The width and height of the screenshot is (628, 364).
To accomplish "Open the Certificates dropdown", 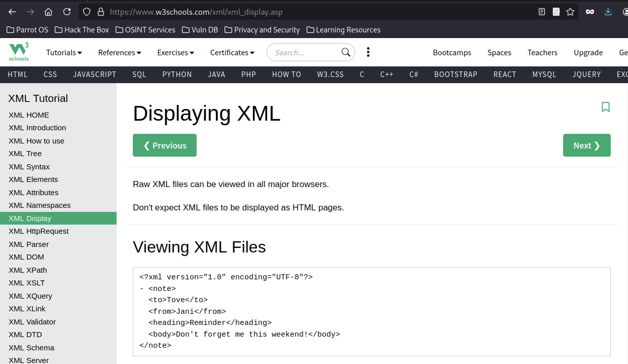I will click(x=232, y=52).
